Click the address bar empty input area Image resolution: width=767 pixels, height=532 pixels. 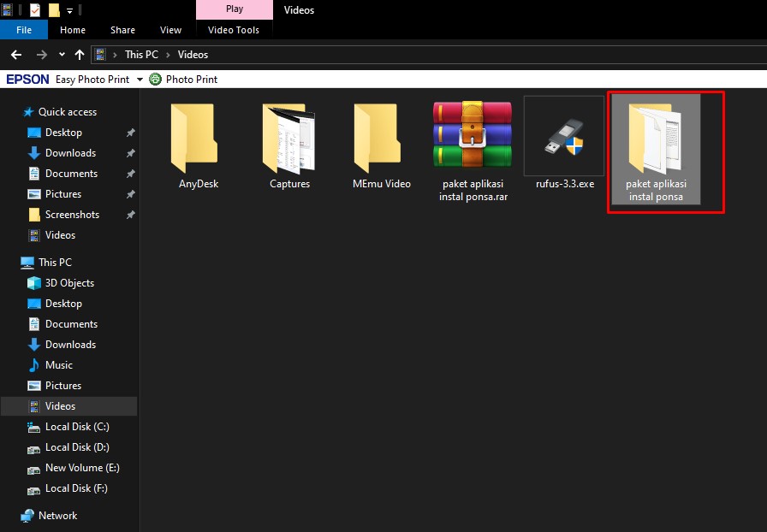489,55
